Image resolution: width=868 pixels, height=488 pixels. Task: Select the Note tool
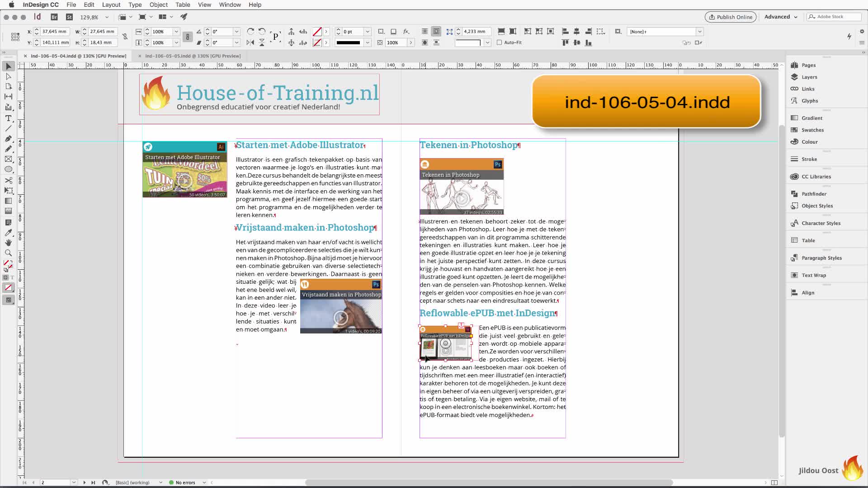pyautogui.click(x=8, y=222)
